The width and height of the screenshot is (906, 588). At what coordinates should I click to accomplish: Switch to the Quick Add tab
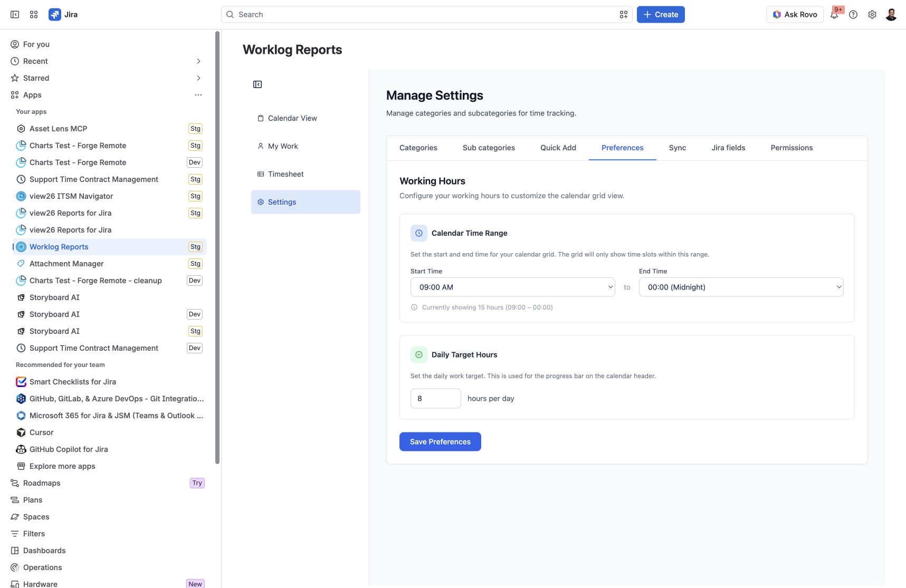(x=558, y=148)
